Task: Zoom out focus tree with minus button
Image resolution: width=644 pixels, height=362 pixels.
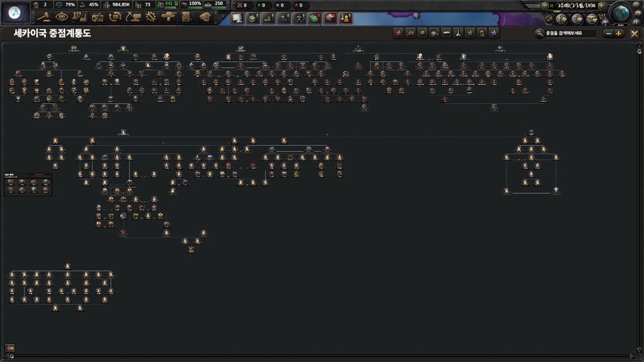Action: 608,34
